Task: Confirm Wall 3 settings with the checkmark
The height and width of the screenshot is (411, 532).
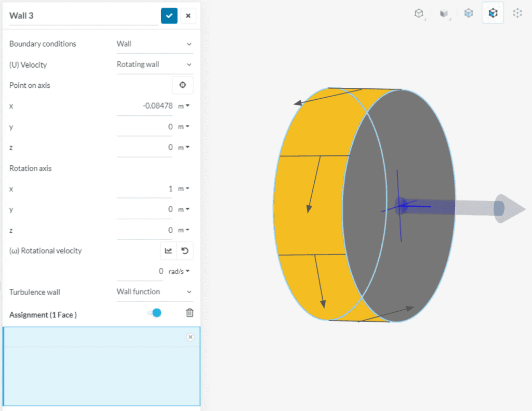Action: click(169, 16)
